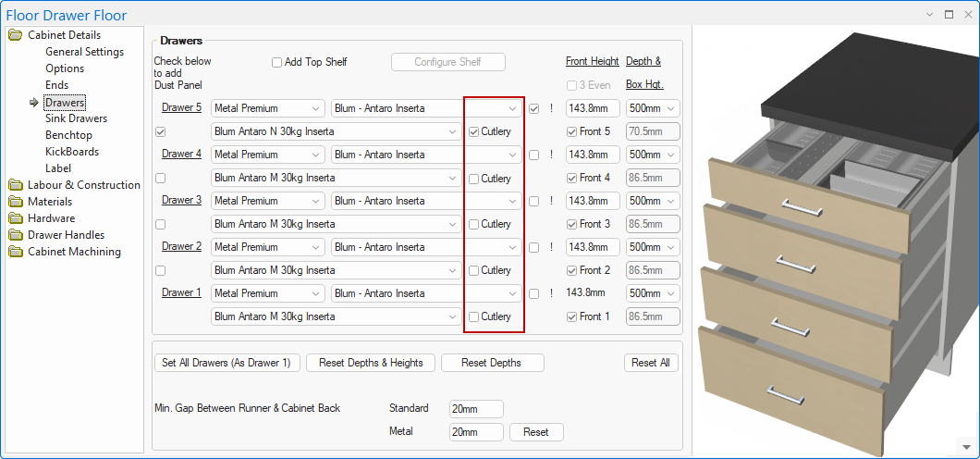Click the Metal gap 20mm field
980x459 pixels.
476,432
